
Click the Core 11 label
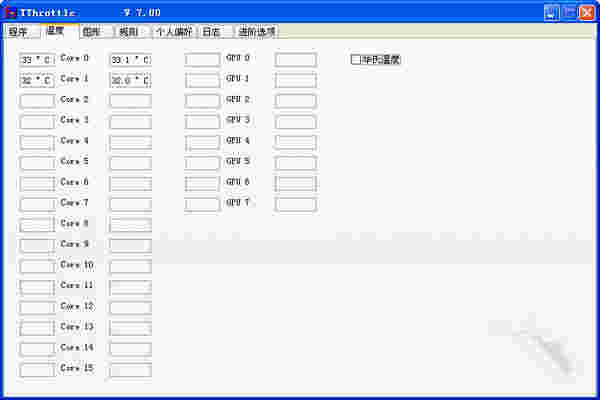coord(77,286)
